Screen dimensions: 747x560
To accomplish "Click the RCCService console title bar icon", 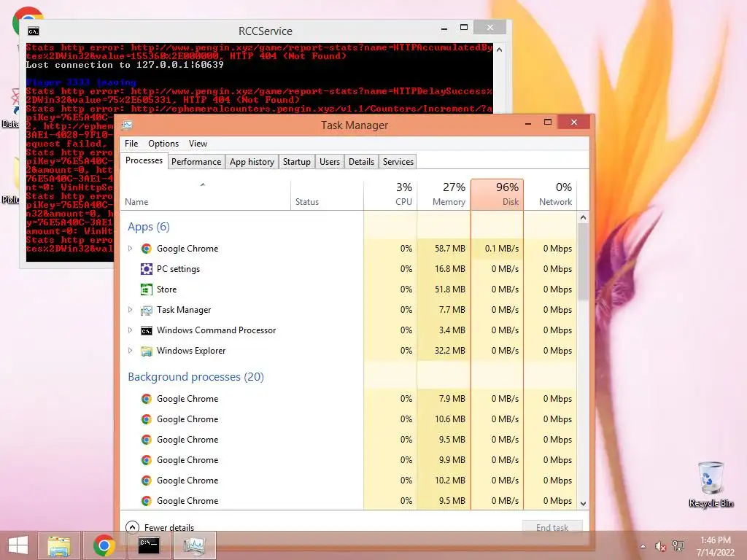I will point(33,31).
